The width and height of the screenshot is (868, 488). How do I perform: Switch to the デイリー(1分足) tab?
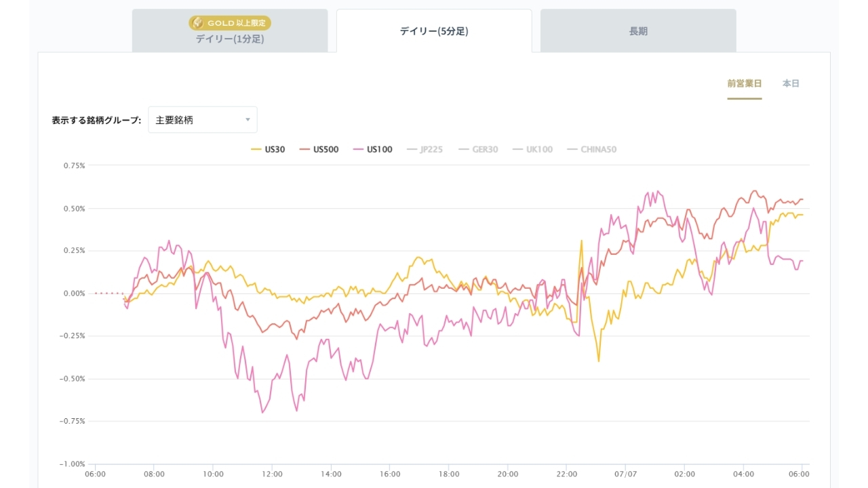point(230,31)
